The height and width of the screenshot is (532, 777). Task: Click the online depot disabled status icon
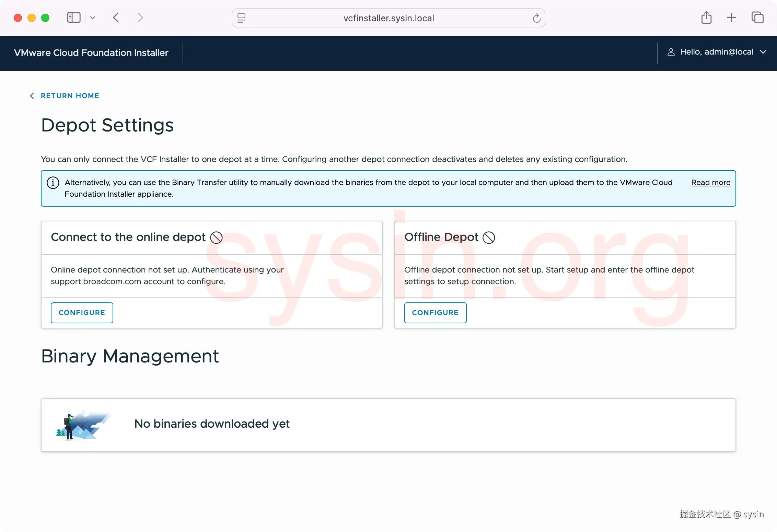pos(216,238)
